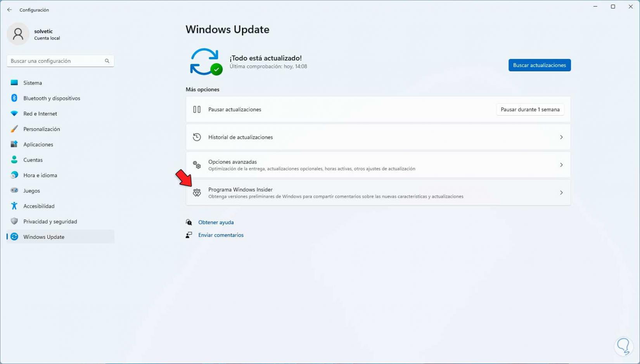Screen dimensions: 640x364
Task: Click the Programa Windows Insider icon
Action: [197, 193]
